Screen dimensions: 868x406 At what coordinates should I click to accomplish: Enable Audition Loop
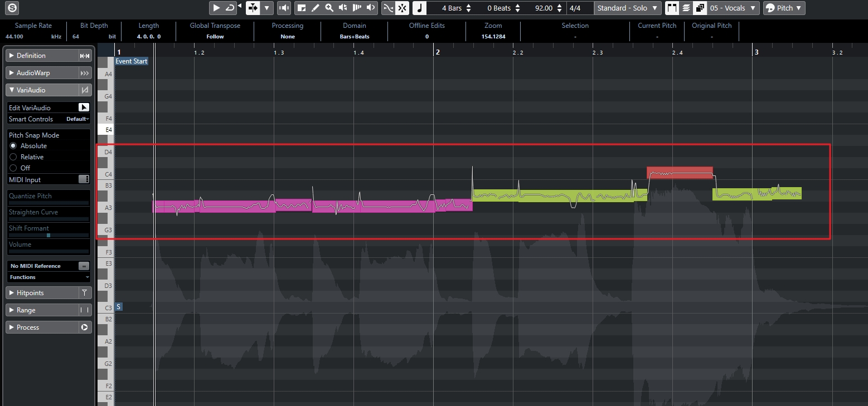click(230, 8)
